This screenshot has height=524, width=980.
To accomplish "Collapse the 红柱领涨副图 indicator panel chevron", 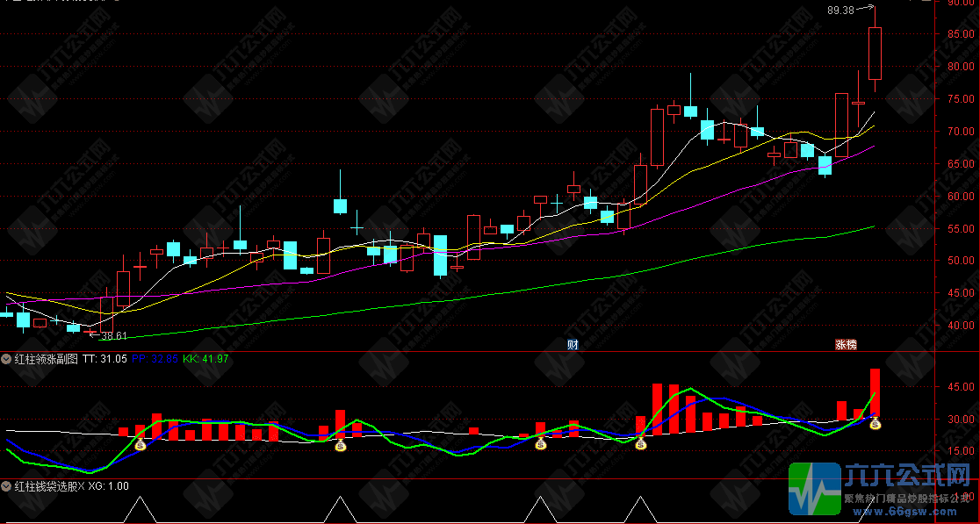I will 6,359.
